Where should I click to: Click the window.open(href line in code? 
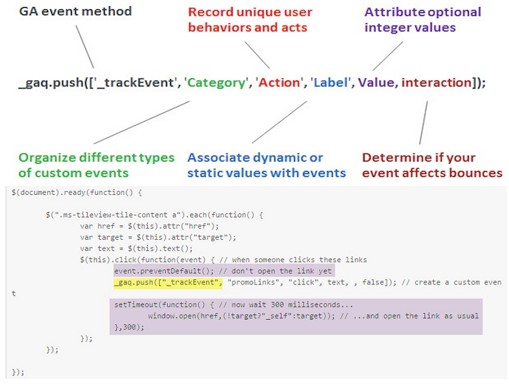click(x=313, y=316)
